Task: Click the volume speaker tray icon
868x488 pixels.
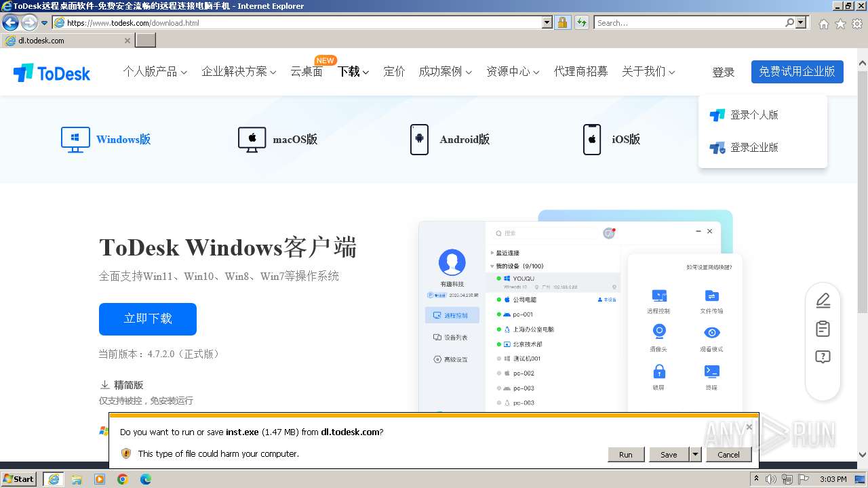Action: click(771, 479)
